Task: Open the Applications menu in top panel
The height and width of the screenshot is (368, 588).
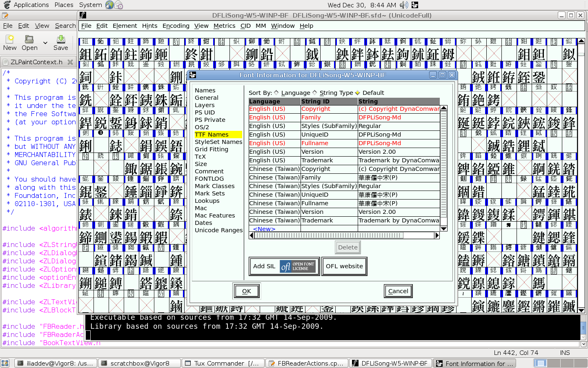Action: point(31,5)
